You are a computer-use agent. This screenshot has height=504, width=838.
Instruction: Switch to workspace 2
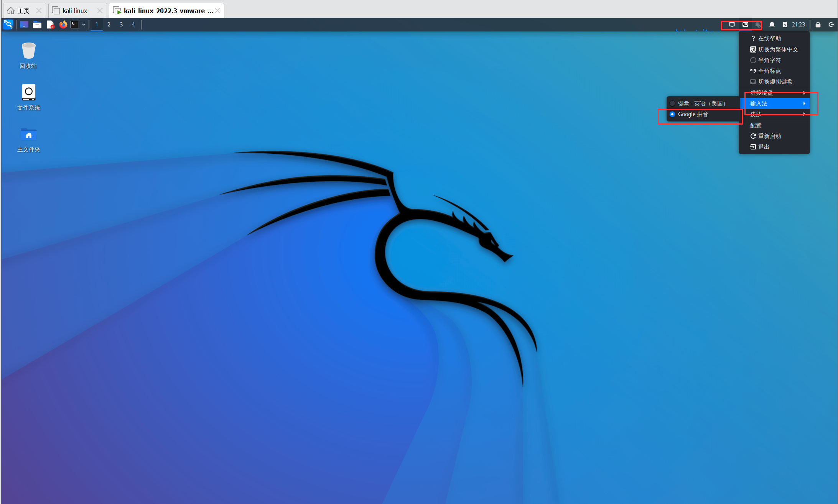109,25
